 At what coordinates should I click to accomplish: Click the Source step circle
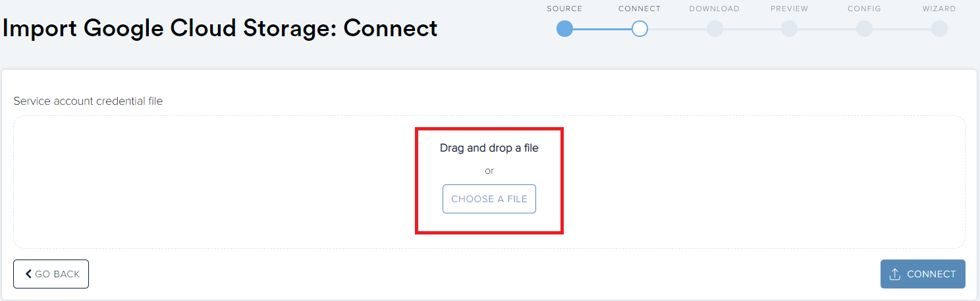[x=564, y=29]
